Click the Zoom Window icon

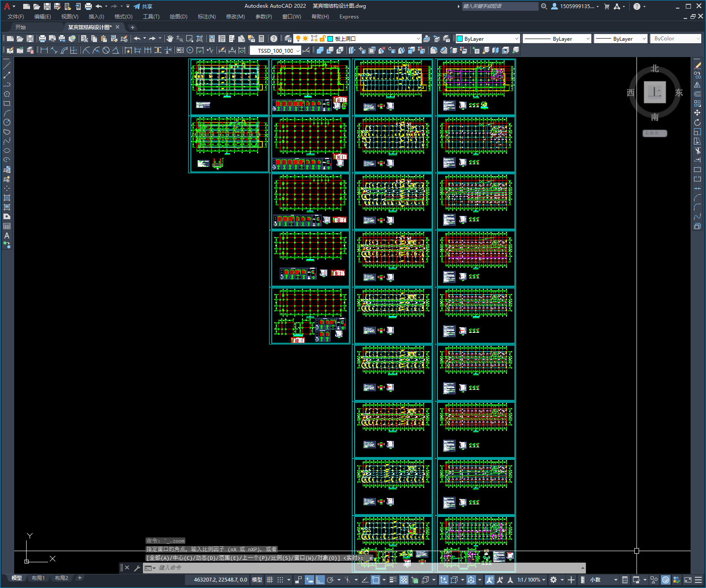190,39
